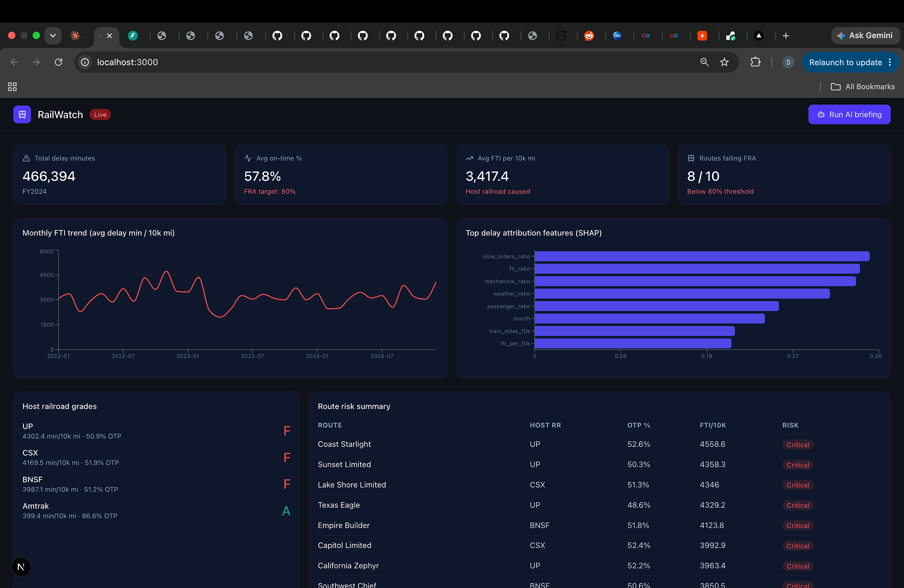Click the FTI/10K column header
The height and width of the screenshot is (588, 904).
712,425
